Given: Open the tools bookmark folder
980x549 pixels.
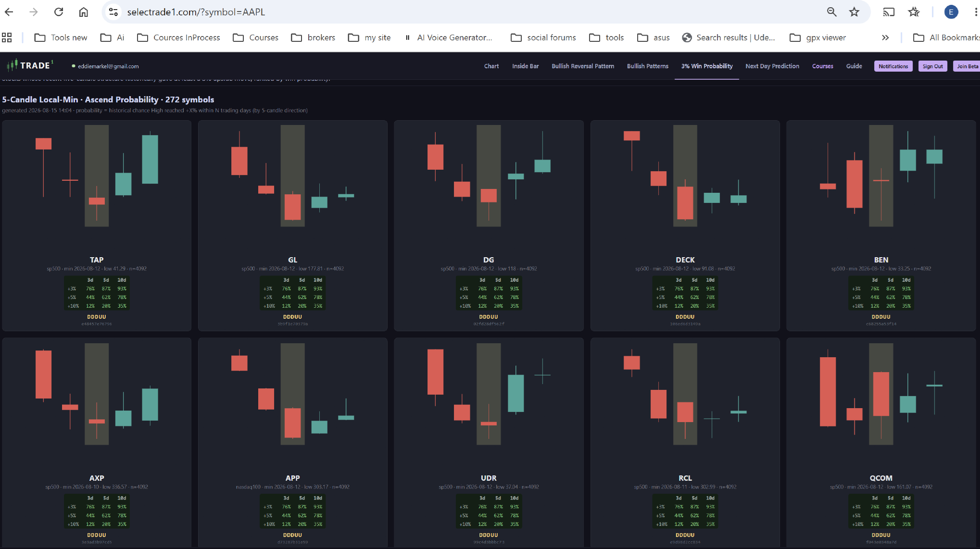Looking at the screenshot, I should click(x=606, y=37).
